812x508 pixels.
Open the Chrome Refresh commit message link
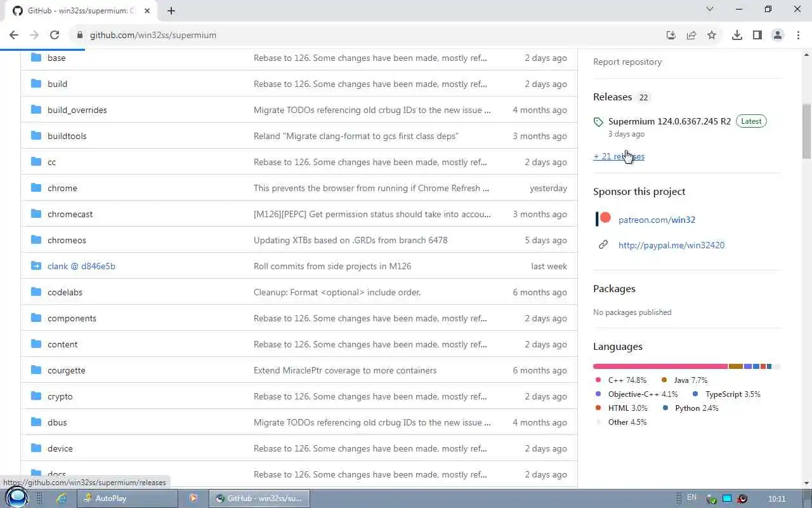point(371,188)
